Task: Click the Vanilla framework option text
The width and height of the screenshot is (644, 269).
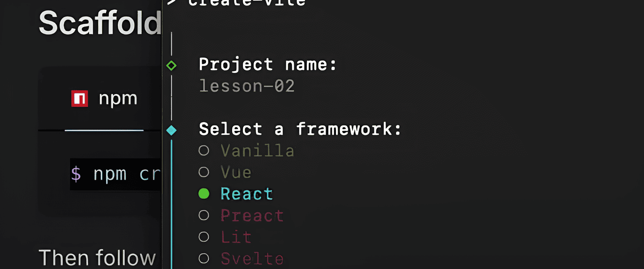Action: pyautogui.click(x=257, y=151)
